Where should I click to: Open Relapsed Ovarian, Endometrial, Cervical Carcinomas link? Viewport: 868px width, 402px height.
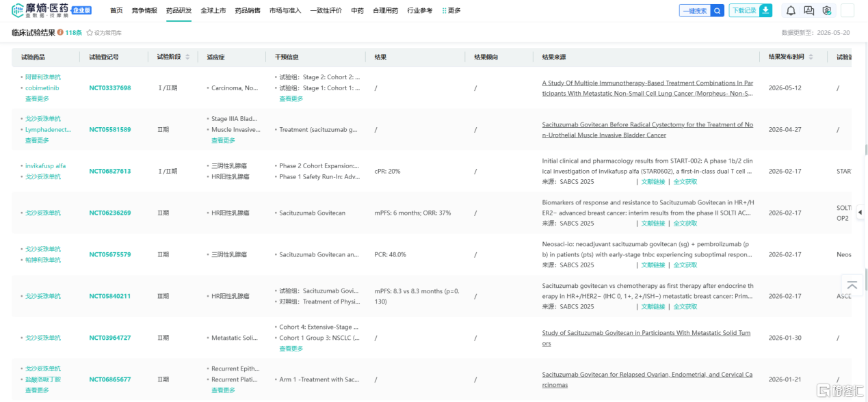[648, 379]
